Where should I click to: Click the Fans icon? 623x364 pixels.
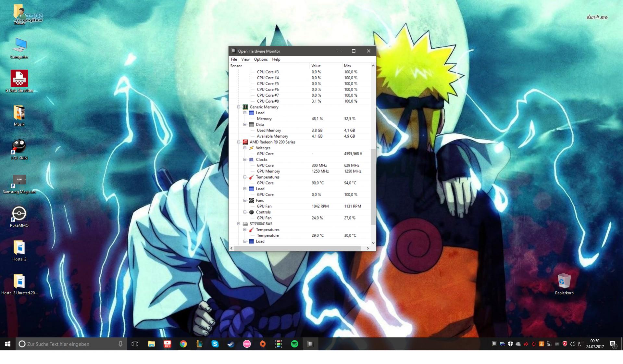pyautogui.click(x=251, y=200)
